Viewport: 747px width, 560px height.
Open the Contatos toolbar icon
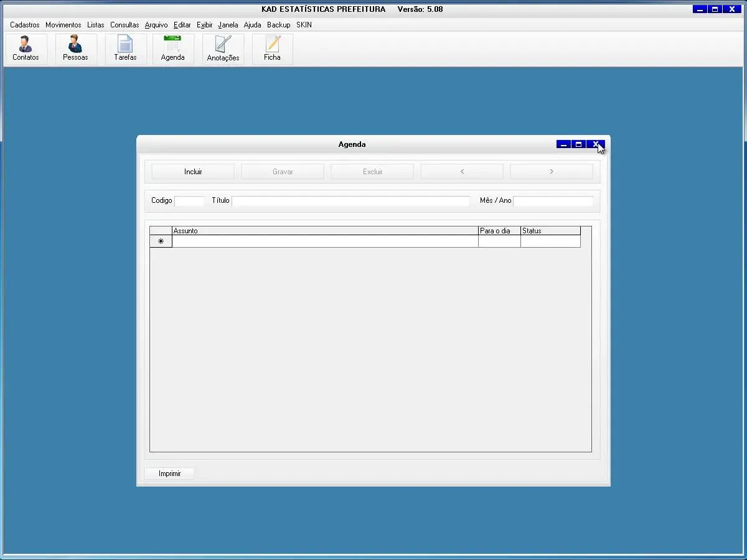point(26,49)
